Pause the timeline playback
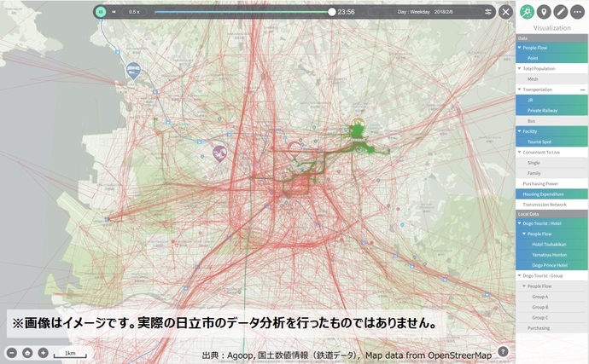Image resolution: width=589 pixels, height=364 pixels. tap(101, 12)
